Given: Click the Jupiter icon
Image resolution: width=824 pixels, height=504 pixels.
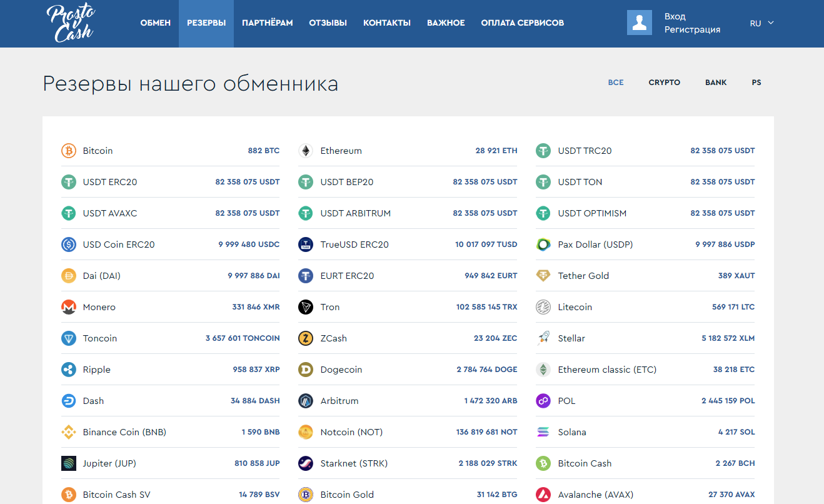Looking at the screenshot, I should [x=69, y=463].
